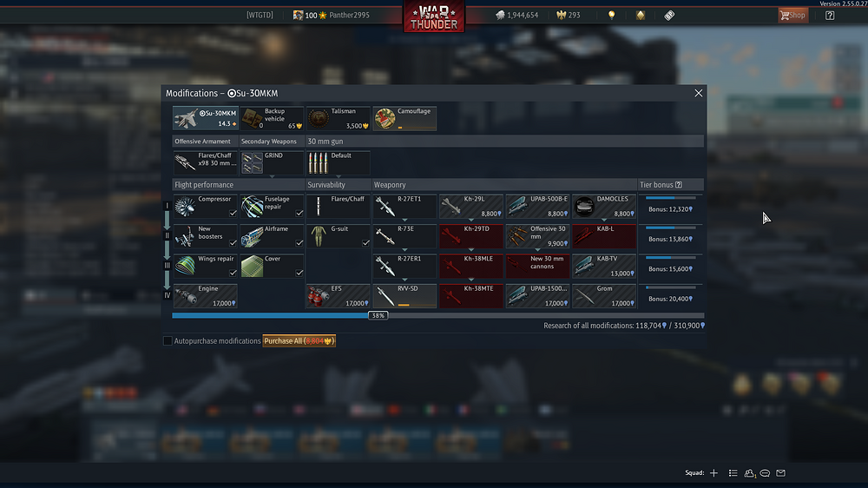Screen dimensions: 868x488
Task: Select the KAB-L bomb modification
Action: pyautogui.click(x=604, y=236)
